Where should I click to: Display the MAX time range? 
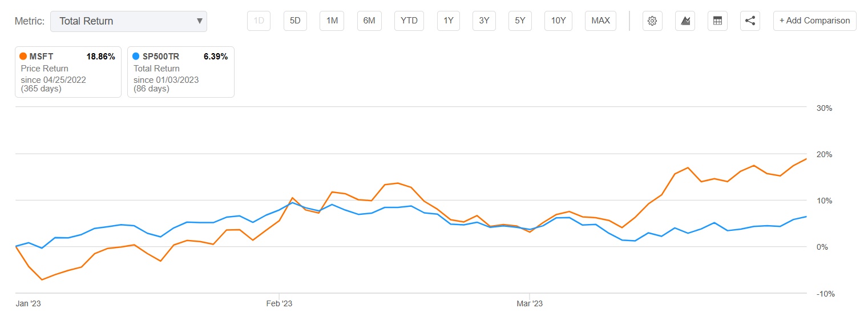[600, 21]
